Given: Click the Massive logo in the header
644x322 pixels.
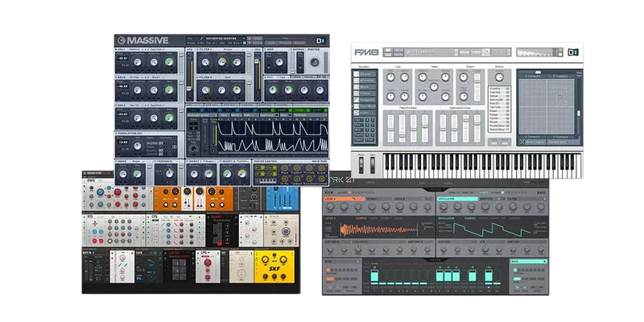Looking at the screenshot, I should pyautogui.click(x=143, y=40).
